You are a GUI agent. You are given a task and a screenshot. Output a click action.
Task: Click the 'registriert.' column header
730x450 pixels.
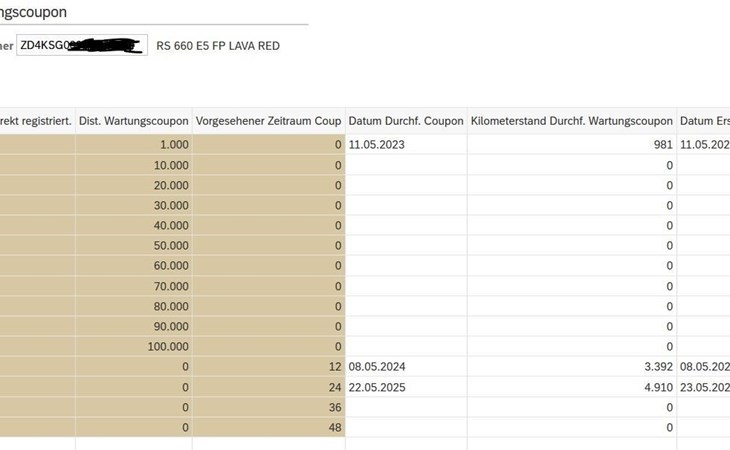click(36, 121)
